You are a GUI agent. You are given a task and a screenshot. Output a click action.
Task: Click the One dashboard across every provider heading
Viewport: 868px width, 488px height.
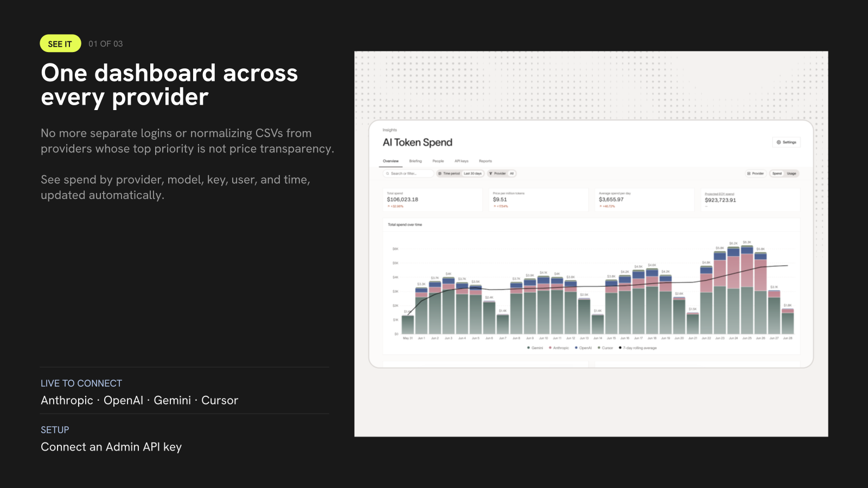(x=169, y=85)
